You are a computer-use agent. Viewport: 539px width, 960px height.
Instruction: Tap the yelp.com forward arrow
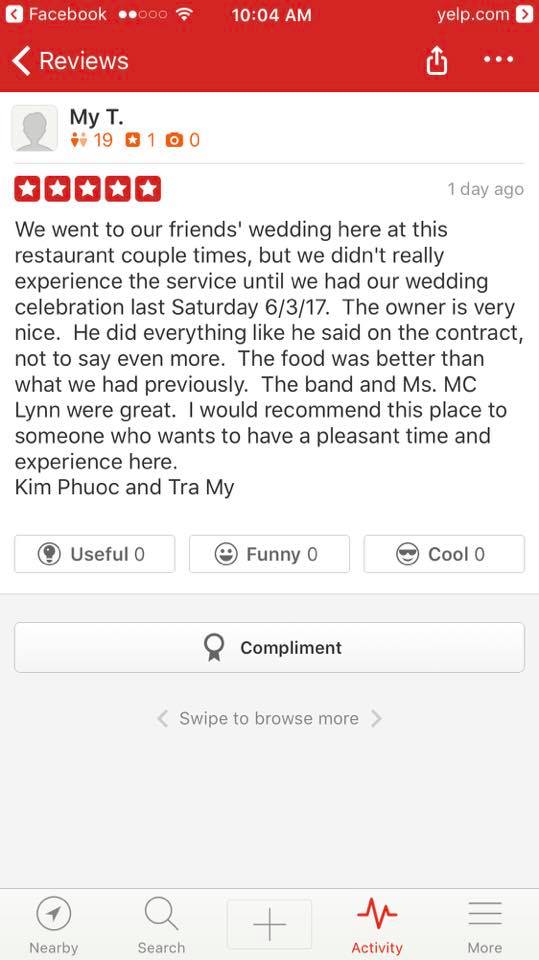click(524, 14)
